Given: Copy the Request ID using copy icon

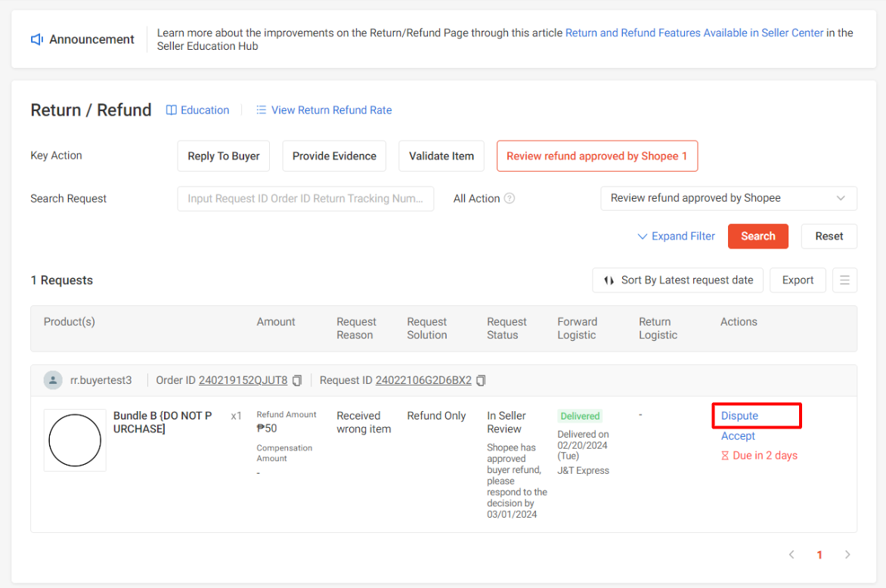Looking at the screenshot, I should (481, 380).
